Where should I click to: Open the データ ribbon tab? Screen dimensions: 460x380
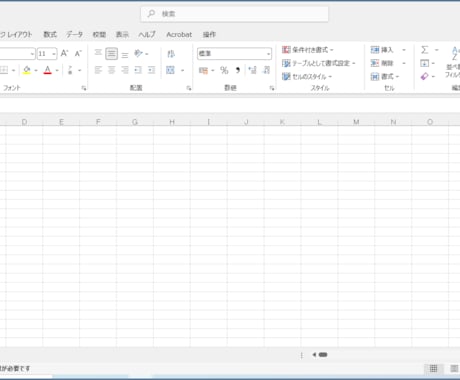pyautogui.click(x=74, y=34)
